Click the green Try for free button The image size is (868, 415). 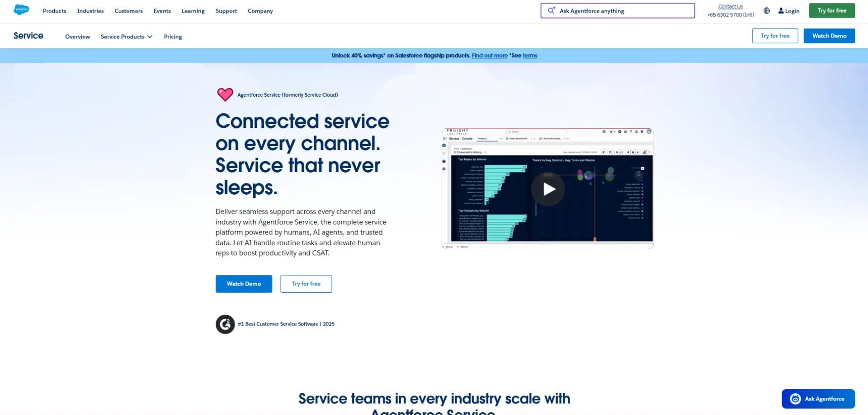click(x=832, y=10)
